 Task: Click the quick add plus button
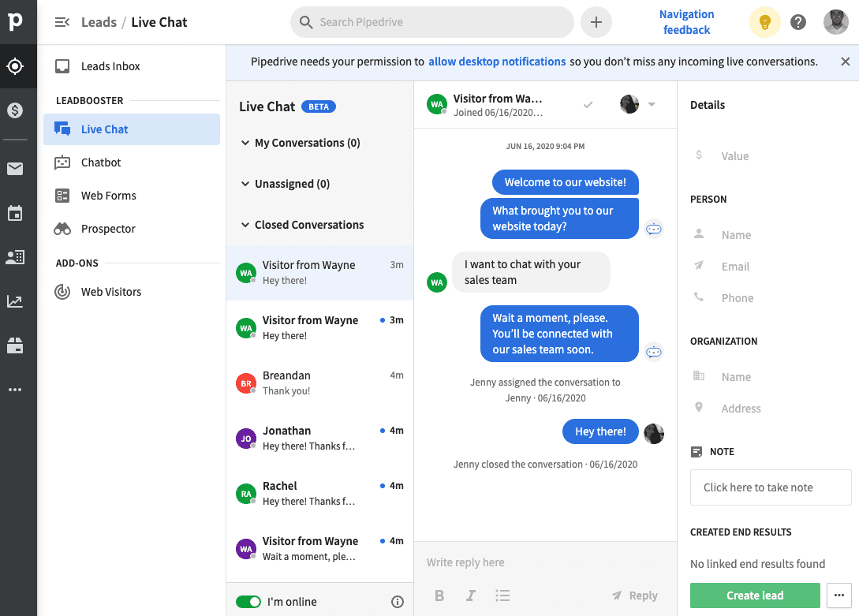coord(596,22)
